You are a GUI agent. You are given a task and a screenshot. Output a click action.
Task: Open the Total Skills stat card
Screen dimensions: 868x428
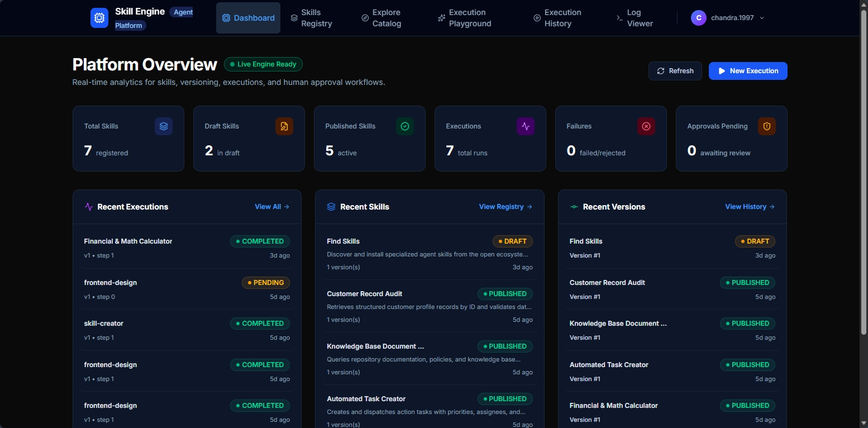click(x=128, y=139)
